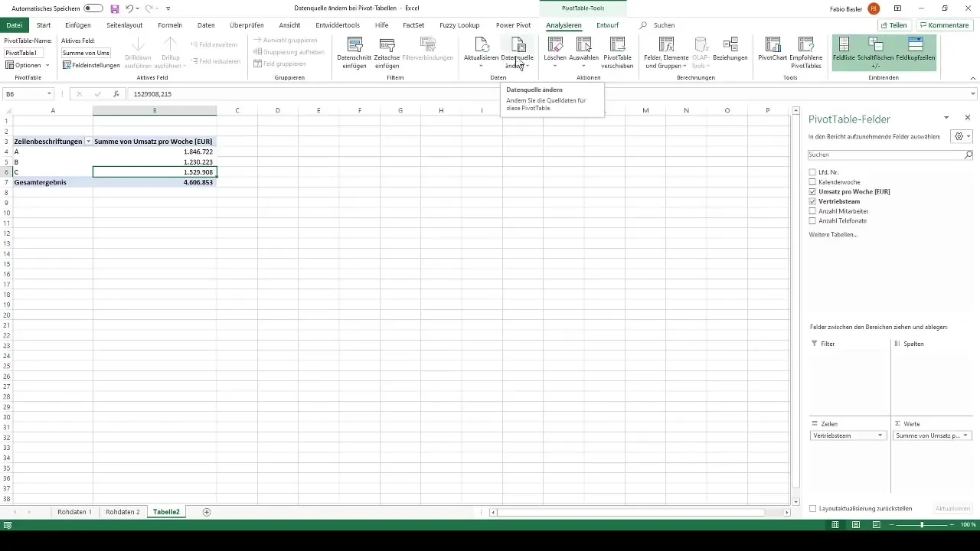This screenshot has width=980, height=551.
Task: Select the Rohdaten 1 sheet tab
Action: click(x=74, y=512)
